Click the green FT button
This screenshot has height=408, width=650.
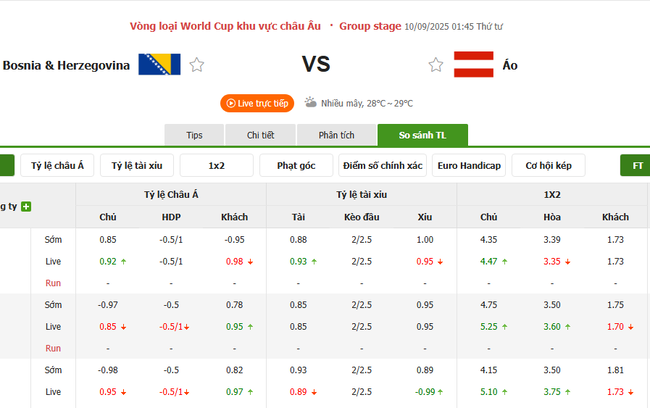[636, 165]
